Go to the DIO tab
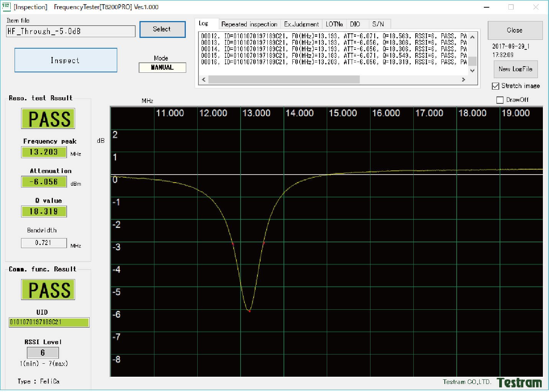549x392 pixels. [x=355, y=24]
